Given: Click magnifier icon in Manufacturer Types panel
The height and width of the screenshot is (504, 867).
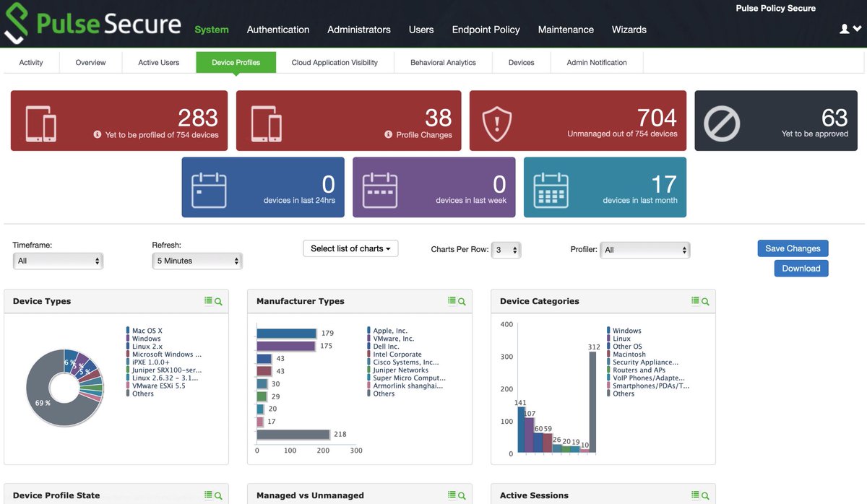Looking at the screenshot, I should point(462,302).
